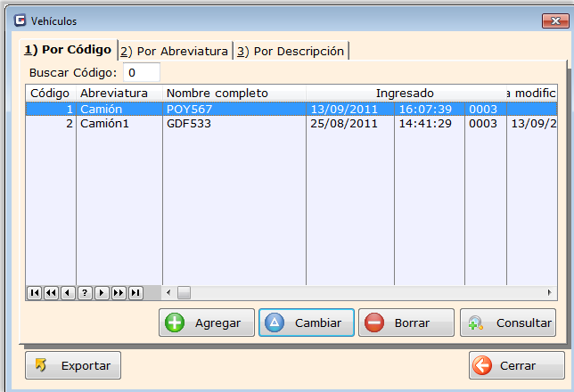Open Consultar to view the record
Image resolution: width=574 pixels, height=392 pixels.
[508, 323]
